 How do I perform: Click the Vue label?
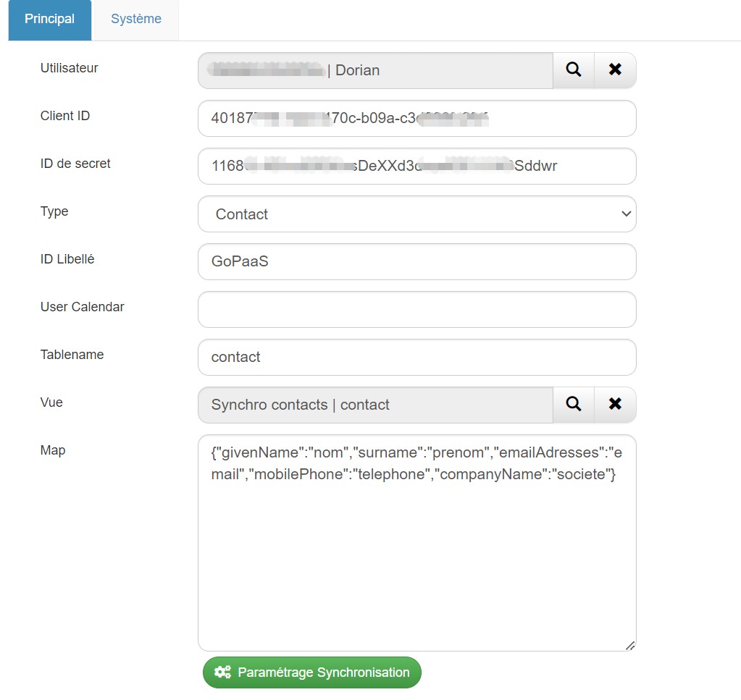[51, 402]
